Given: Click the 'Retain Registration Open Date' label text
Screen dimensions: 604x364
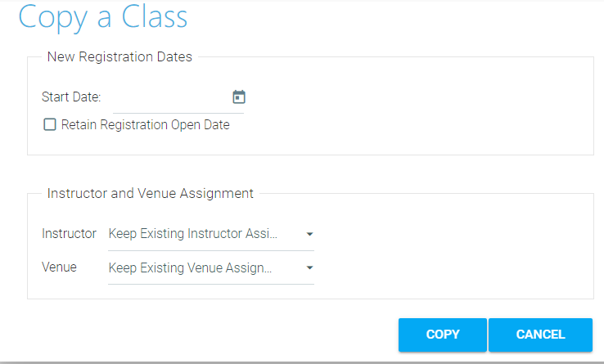Looking at the screenshot, I should (x=145, y=125).
